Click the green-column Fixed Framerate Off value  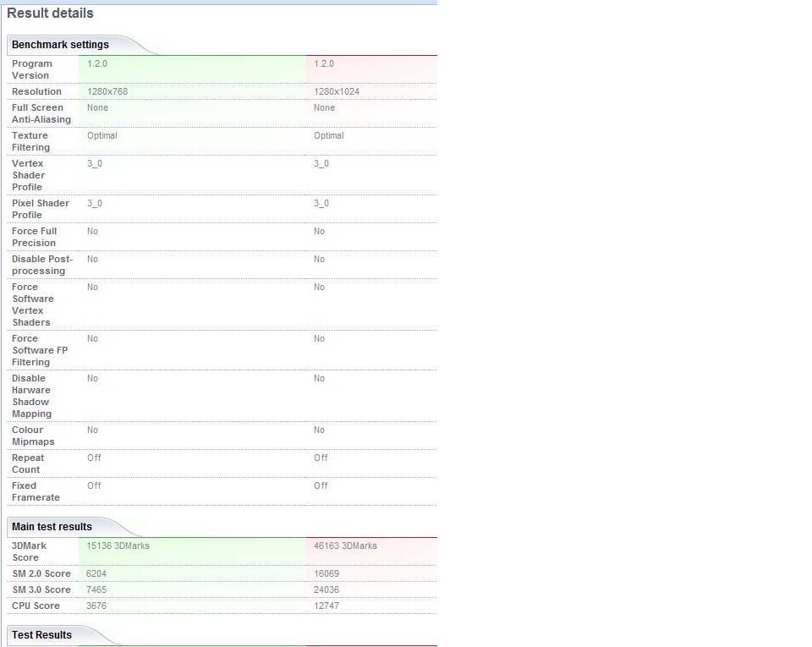94,486
